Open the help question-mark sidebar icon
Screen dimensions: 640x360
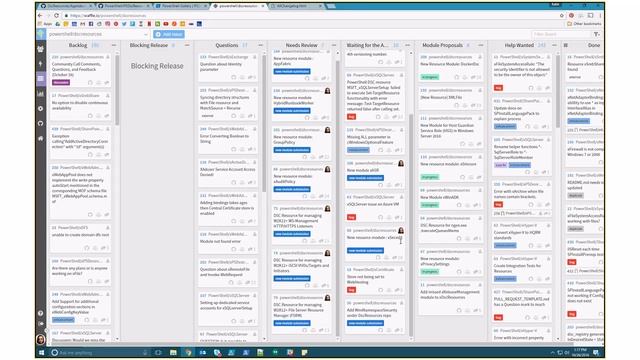coord(40,313)
